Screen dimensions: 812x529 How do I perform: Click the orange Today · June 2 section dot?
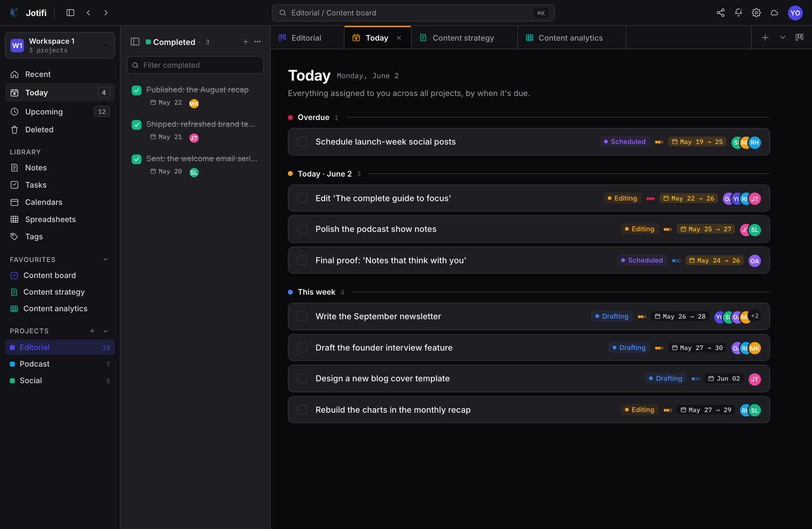(x=290, y=174)
